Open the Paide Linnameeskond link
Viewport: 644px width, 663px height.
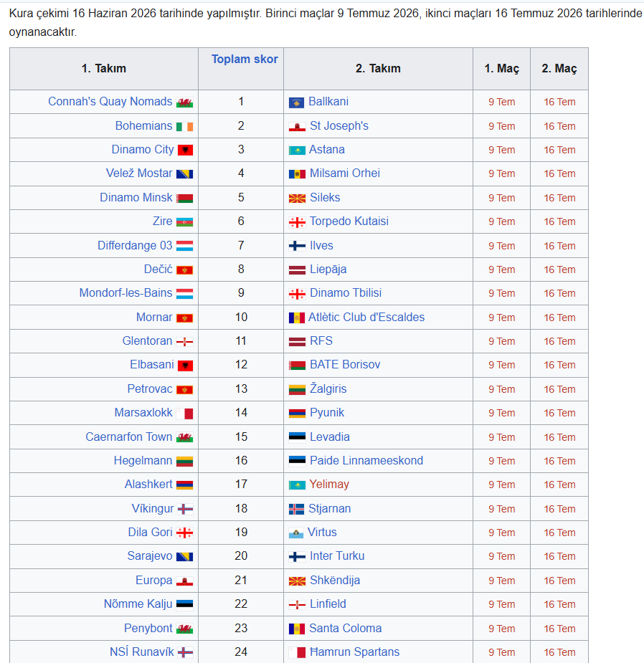[366, 460]
